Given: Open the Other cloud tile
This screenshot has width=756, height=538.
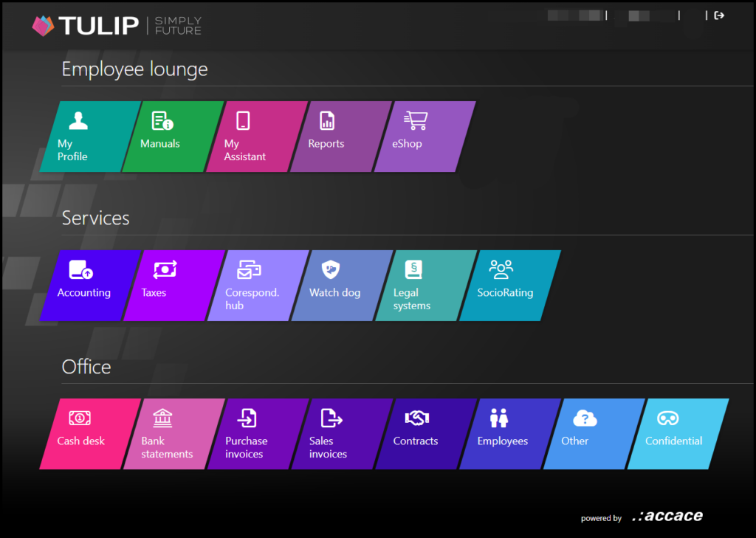Looking at the screenshot, I should click(x=593, y=434).
